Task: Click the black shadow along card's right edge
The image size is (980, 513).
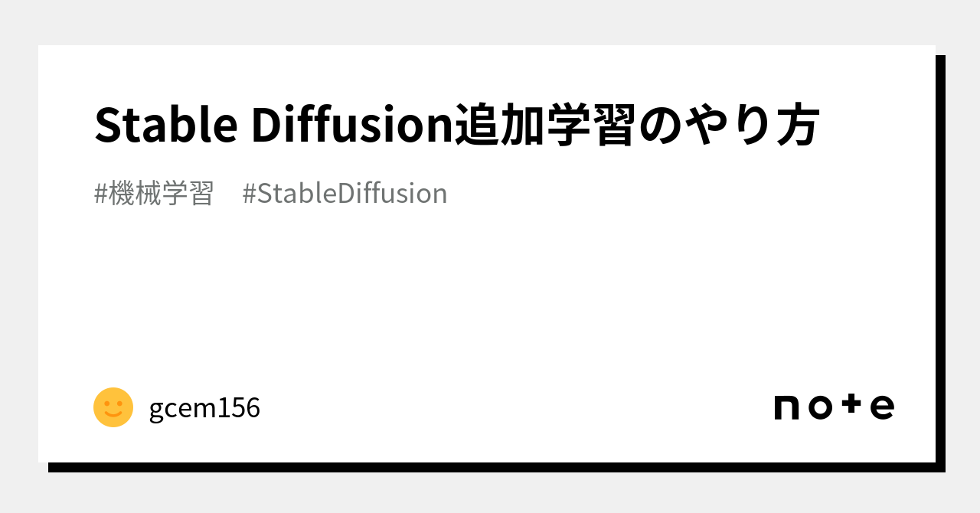Action: click(940, 260)
